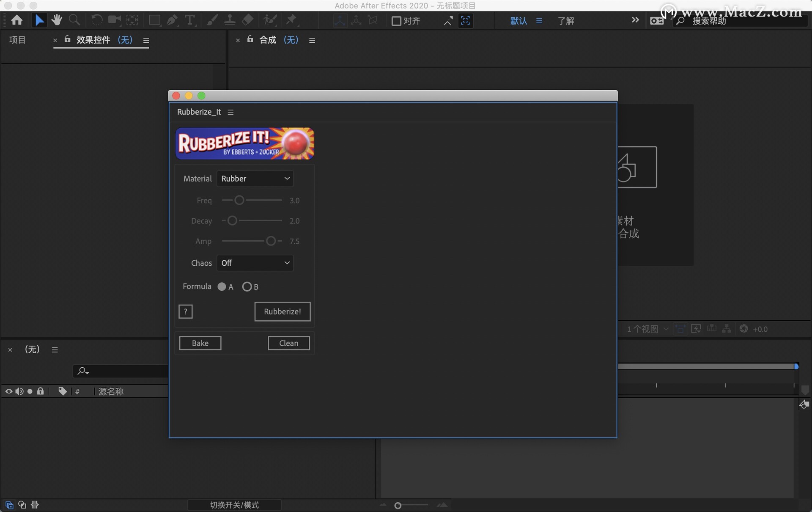Toggle the Transfer Controls pane icon
The width and height of the screenshot is (812, 512).
[x=22, y=505]
